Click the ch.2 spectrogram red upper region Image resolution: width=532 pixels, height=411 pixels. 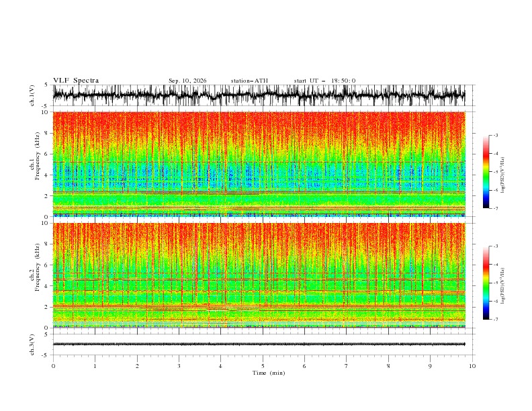(259, 236)
